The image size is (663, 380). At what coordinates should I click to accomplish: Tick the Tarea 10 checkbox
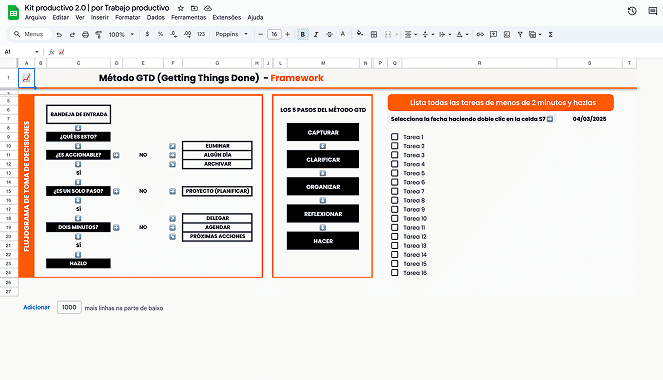[395, 219]
